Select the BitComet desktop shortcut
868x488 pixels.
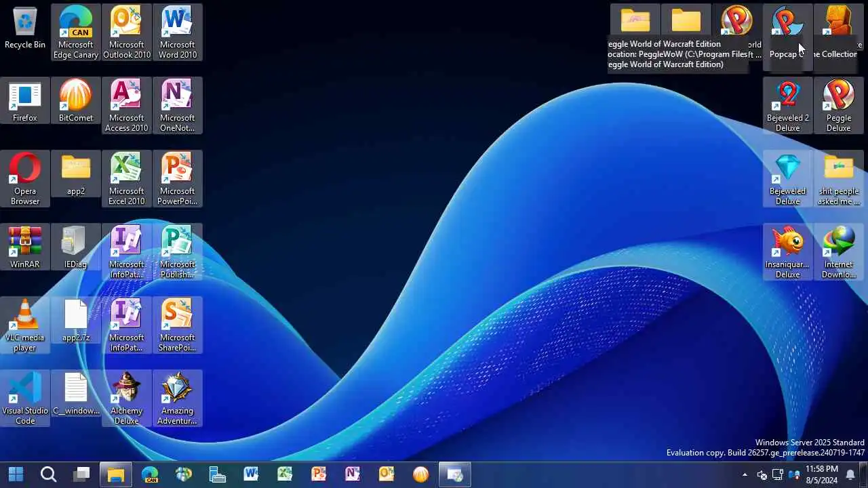[76, 102]
